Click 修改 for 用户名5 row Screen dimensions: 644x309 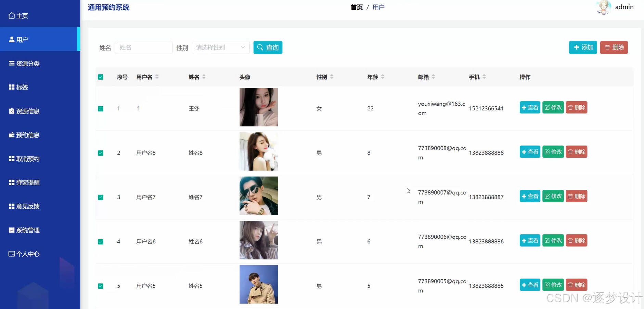(553, 285)
